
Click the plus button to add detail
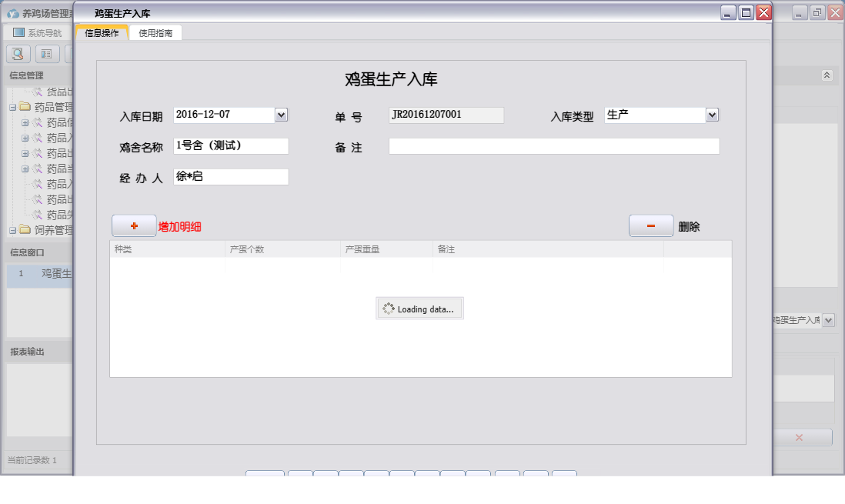tap(134, 225)
